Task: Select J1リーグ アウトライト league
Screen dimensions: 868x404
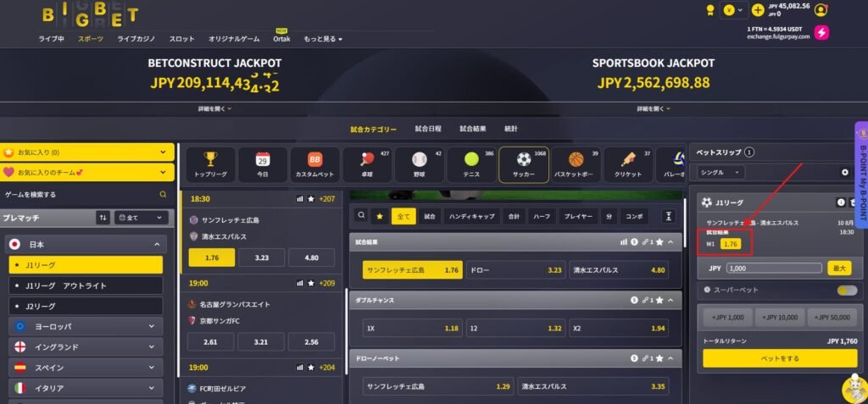Action: click(x=86, y=285)
